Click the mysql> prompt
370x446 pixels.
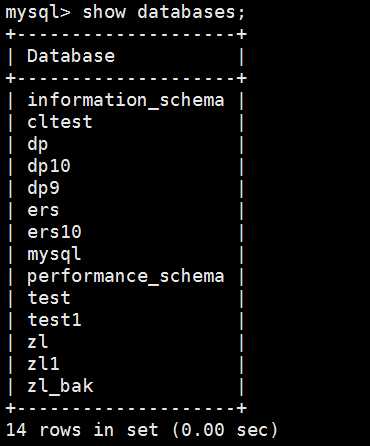(x=38, y=13)
